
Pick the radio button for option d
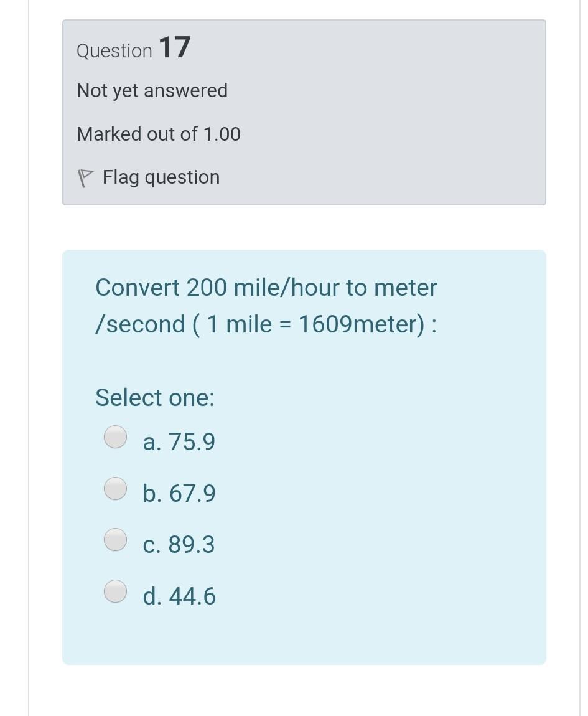[115, 591]
